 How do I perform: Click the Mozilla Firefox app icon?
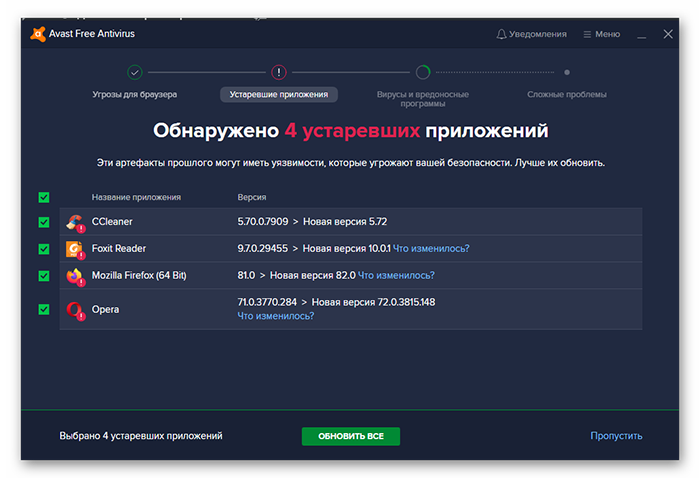[75, 276]
